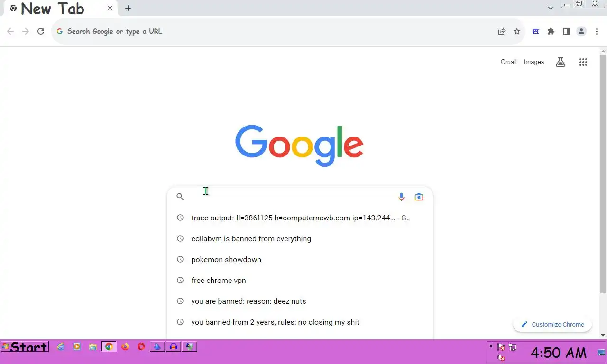Click the scrollbar down arrow
The image size is (607, 364).
click(x=603, y=335)
